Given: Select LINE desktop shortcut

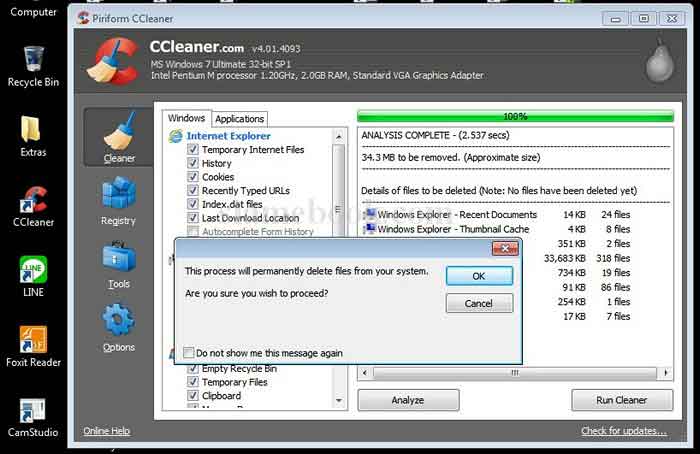Looking at the screenshot, I should [x=33, y=276].
